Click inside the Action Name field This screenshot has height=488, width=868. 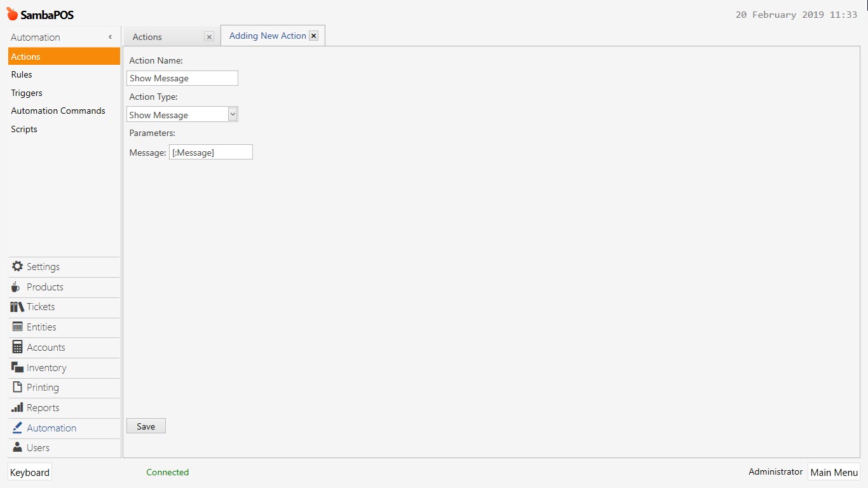[182, 78]
